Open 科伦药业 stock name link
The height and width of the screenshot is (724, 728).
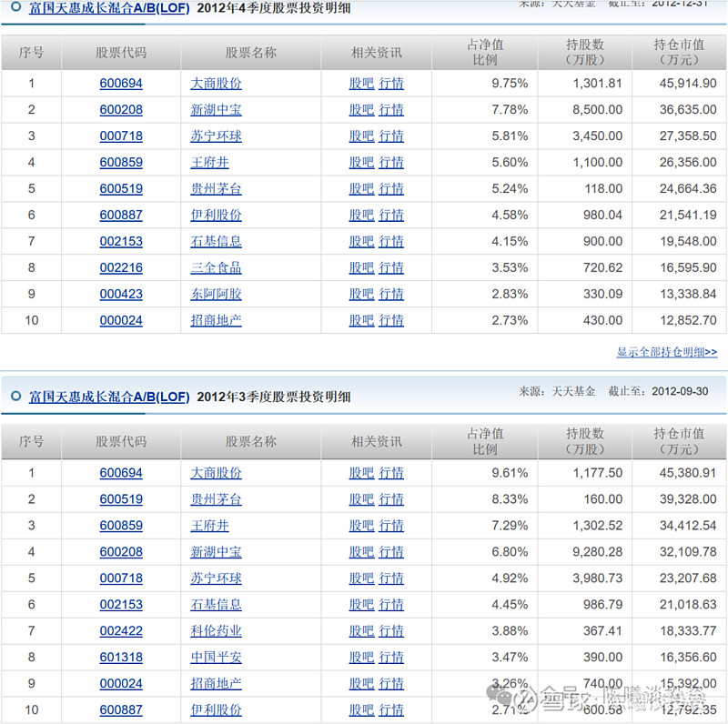point(216,631)
